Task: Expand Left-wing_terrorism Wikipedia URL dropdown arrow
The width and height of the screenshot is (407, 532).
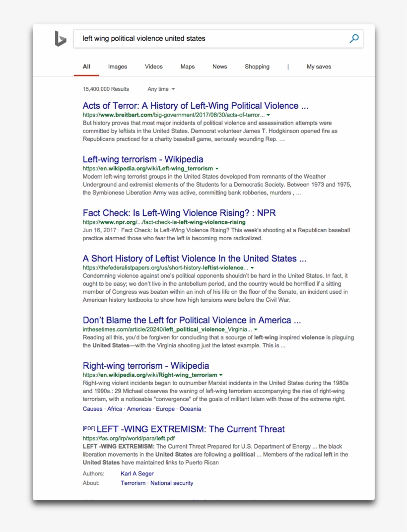Action: [x=217, y=169]
